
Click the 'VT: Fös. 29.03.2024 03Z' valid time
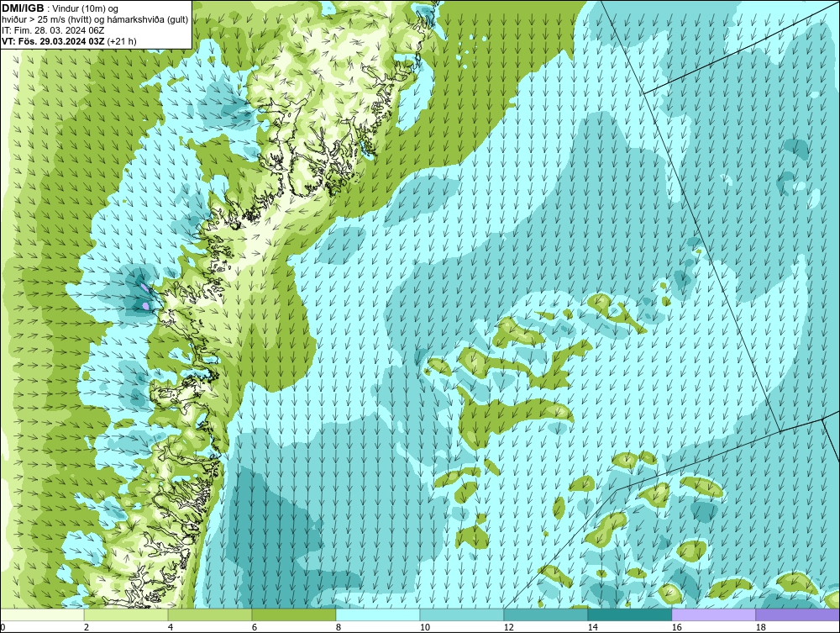54,41
